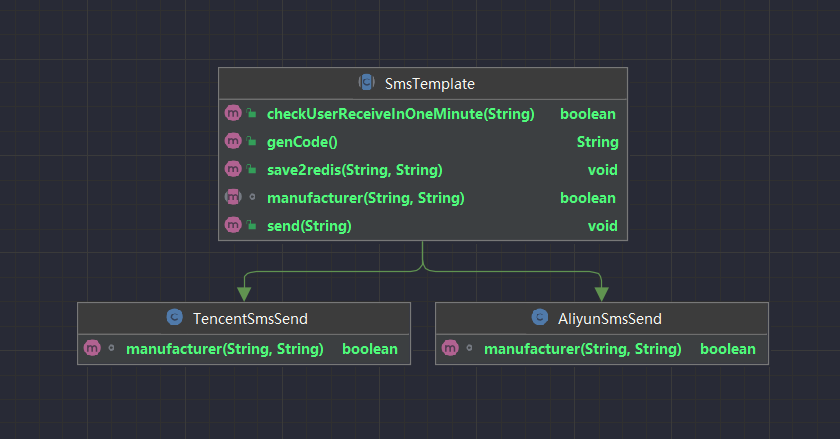Screen dimensions: 840x439
Task: Click method icon in TencentSmsSend manufacturer row
Action: [92, 348]
